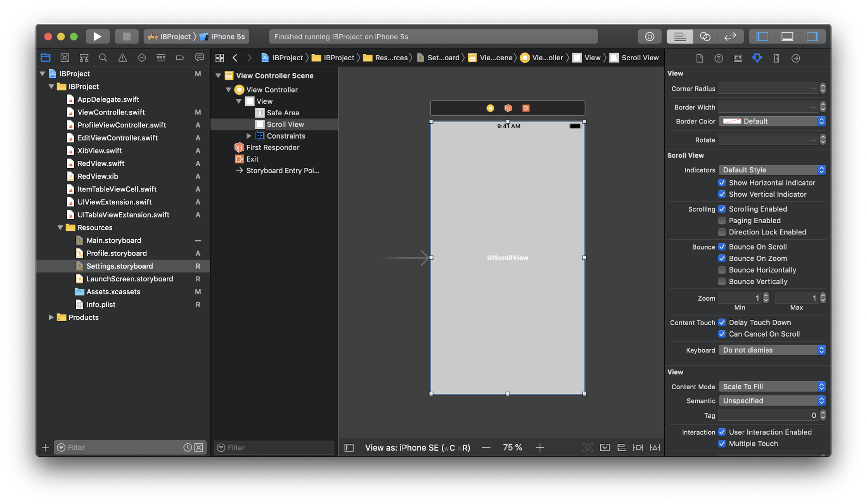The image size is (867, 504).
Task: Open the Border Color swatch picker
Action: [732, 121]
